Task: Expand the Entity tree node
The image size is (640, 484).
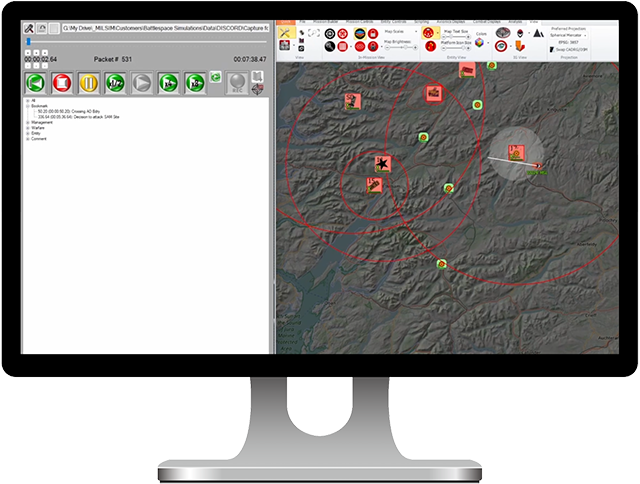Action: 28,133
